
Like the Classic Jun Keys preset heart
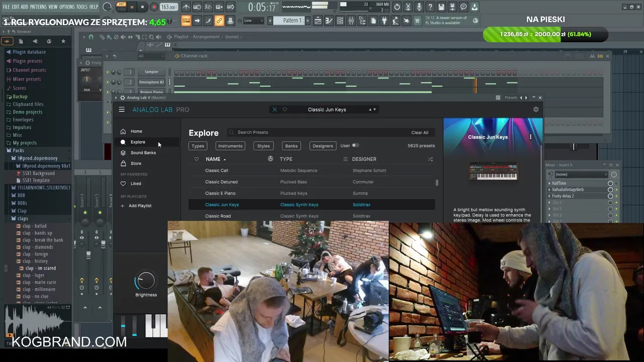(x=285, y=109)
